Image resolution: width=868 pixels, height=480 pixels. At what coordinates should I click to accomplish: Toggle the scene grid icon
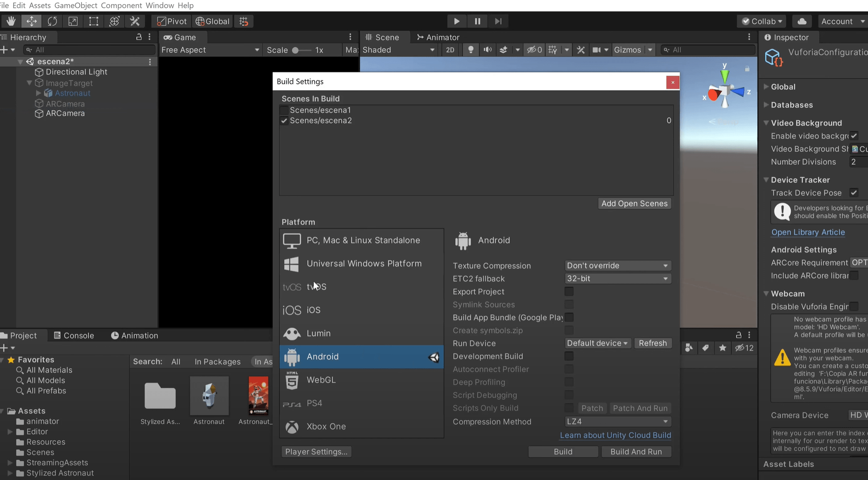[x=552, y=50]
